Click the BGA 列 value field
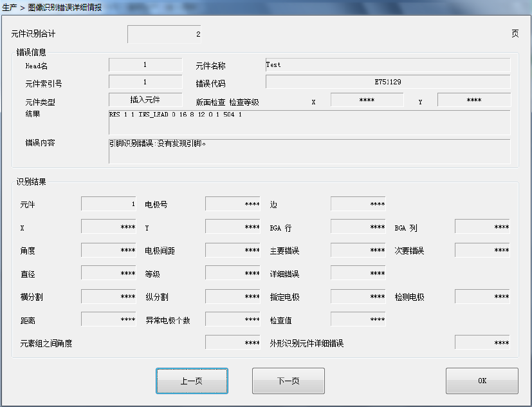This screenshot has height=407, width=532. point(482,227)
